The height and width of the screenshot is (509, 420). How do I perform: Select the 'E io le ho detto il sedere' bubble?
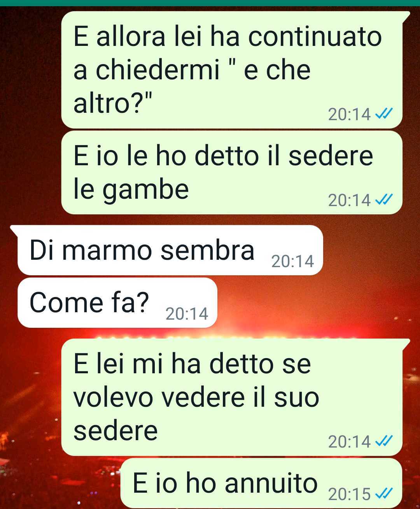pos(232,172)
